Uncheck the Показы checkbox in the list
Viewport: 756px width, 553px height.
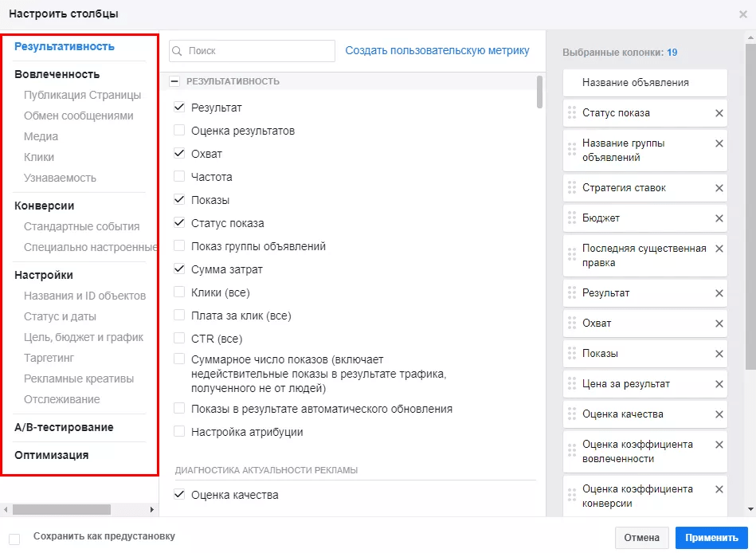point(179,199)
